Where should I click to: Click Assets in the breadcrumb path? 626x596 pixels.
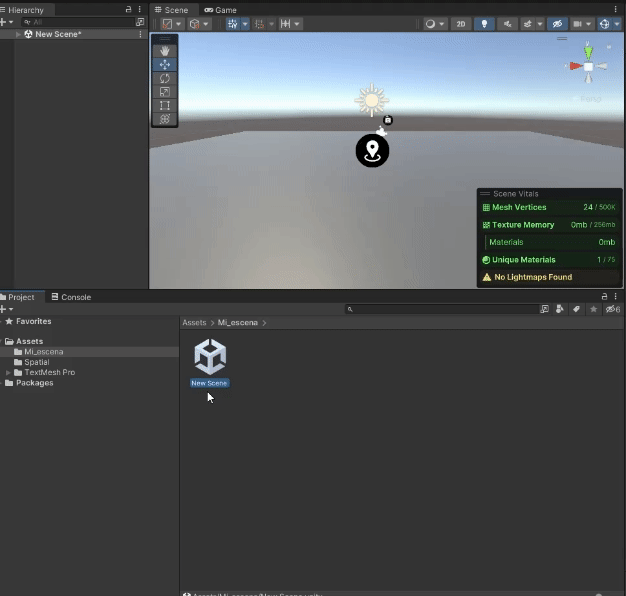(194, 323)
